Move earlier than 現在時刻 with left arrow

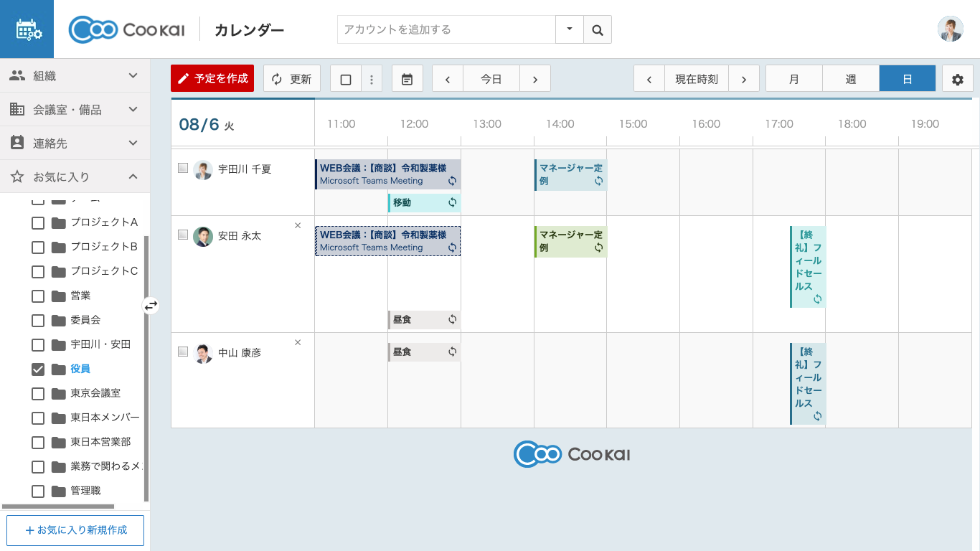649,79
